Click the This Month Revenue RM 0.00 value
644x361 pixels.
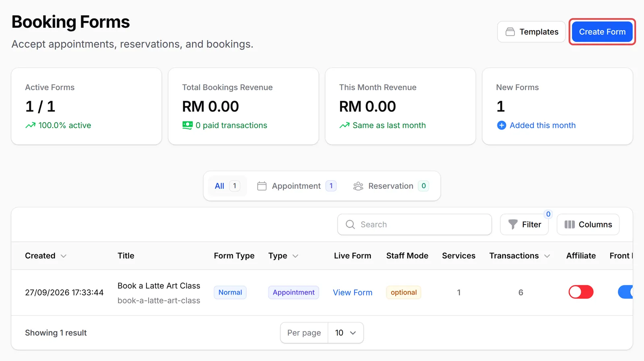click(x=367, y=107)
